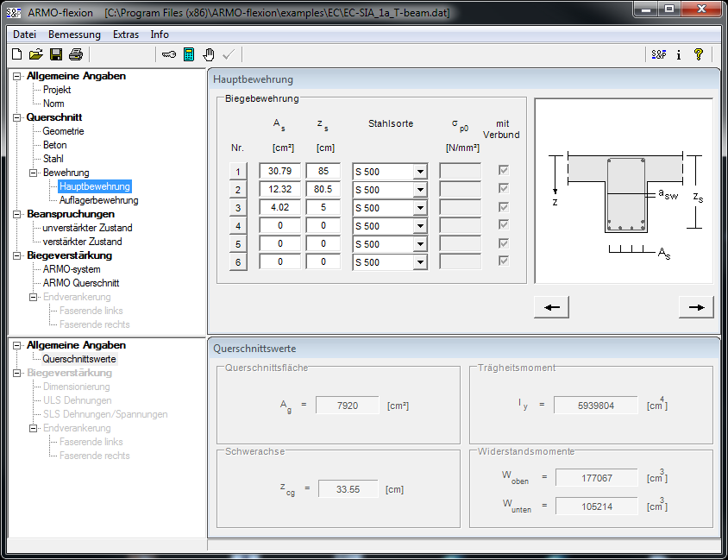Image resolution: width=728 pixels, height=560 pixels.
Task: Click the S&P logo icon
Action: coord(659,54)
